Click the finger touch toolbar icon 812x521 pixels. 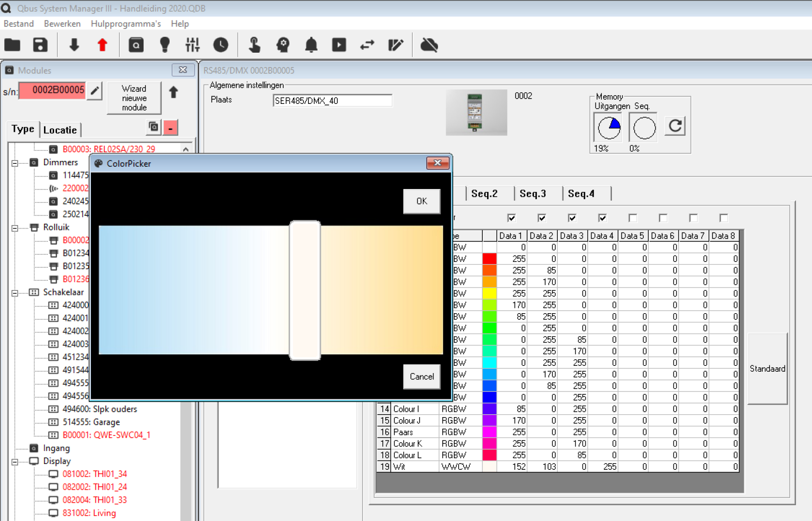[254, 45]
